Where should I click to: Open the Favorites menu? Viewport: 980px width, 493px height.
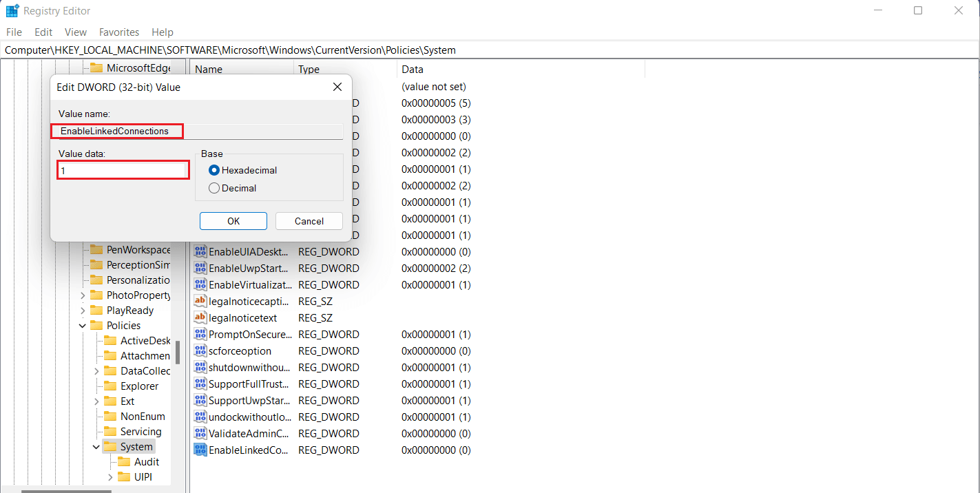(118, 32)
